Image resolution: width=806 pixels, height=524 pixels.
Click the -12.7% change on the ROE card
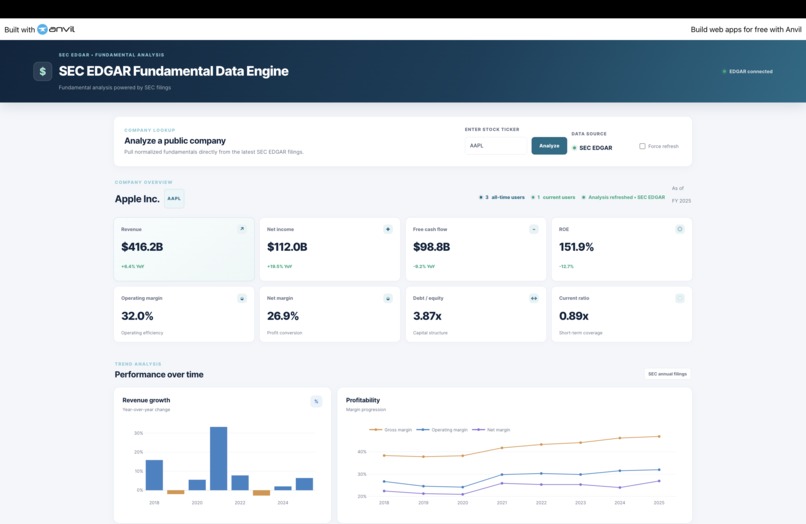[x=566, y=266]
